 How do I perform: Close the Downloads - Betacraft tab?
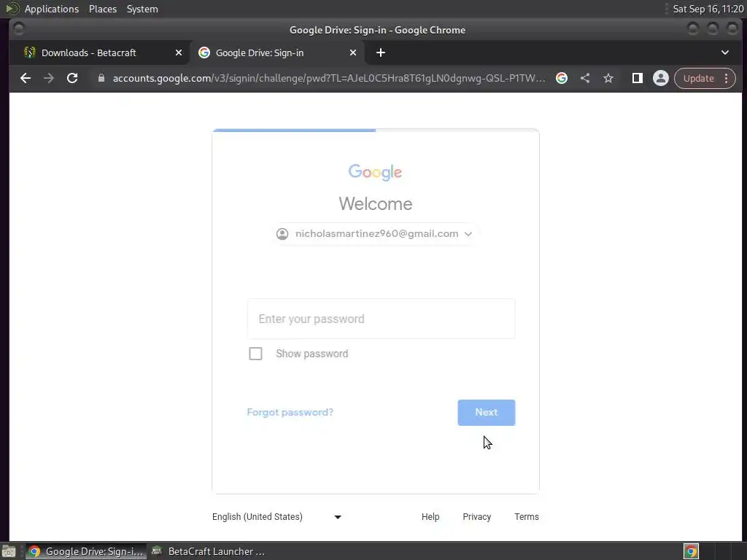[x=179, y=52]
